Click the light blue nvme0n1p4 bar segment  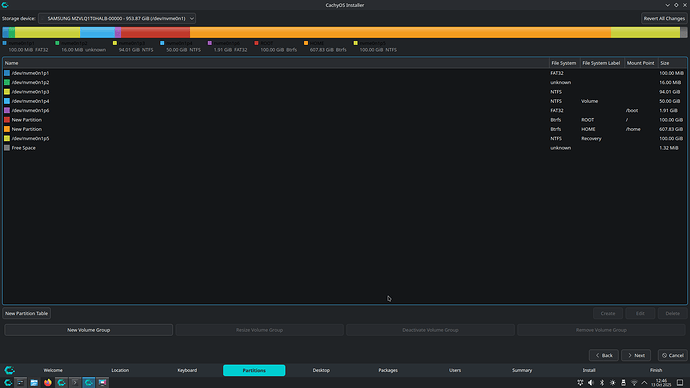coord(97,32)
